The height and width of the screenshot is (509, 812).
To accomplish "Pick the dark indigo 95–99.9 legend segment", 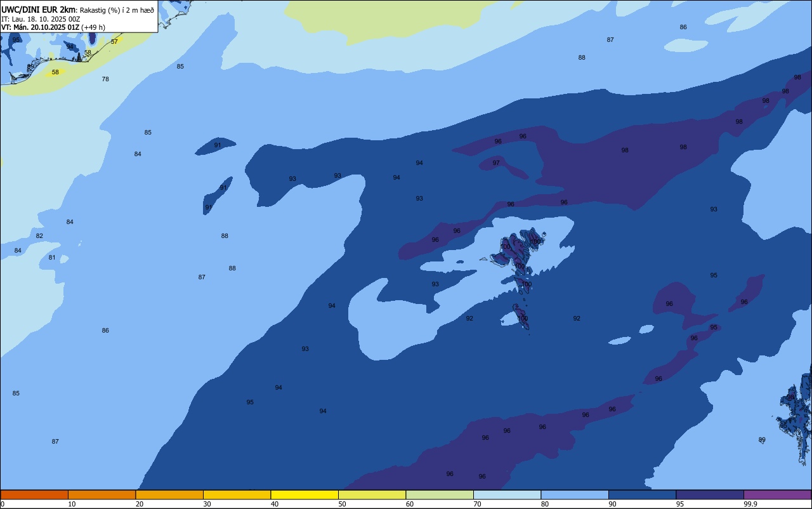I will coord(710,494).
